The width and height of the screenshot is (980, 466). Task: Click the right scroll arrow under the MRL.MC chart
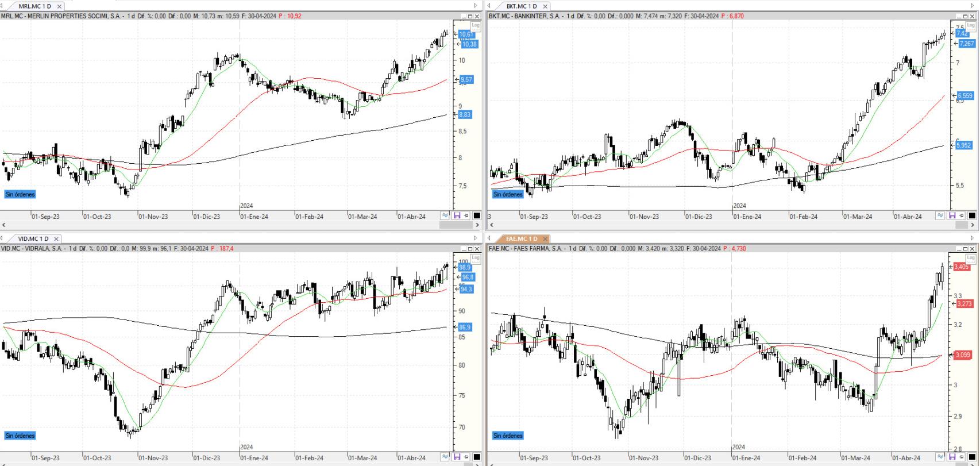478,225
